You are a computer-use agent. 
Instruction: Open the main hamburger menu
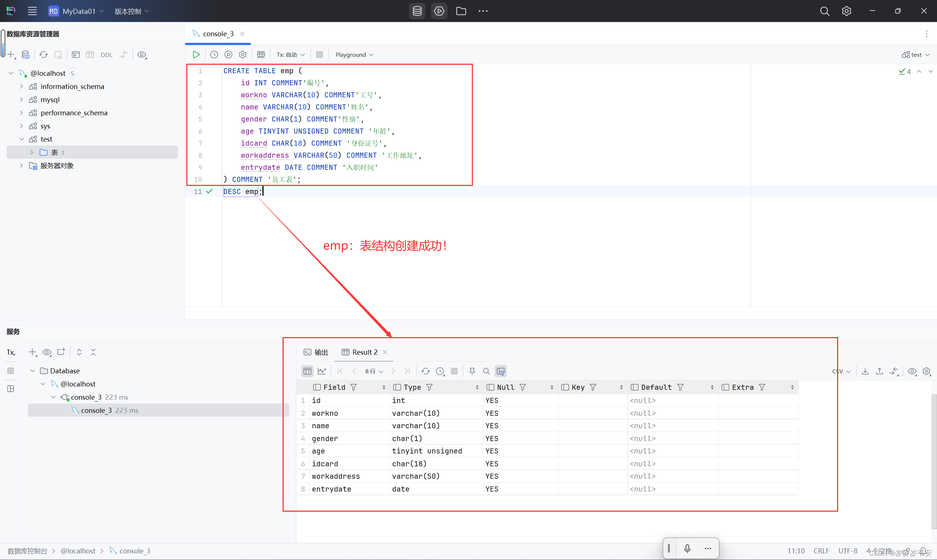point(33,11)
